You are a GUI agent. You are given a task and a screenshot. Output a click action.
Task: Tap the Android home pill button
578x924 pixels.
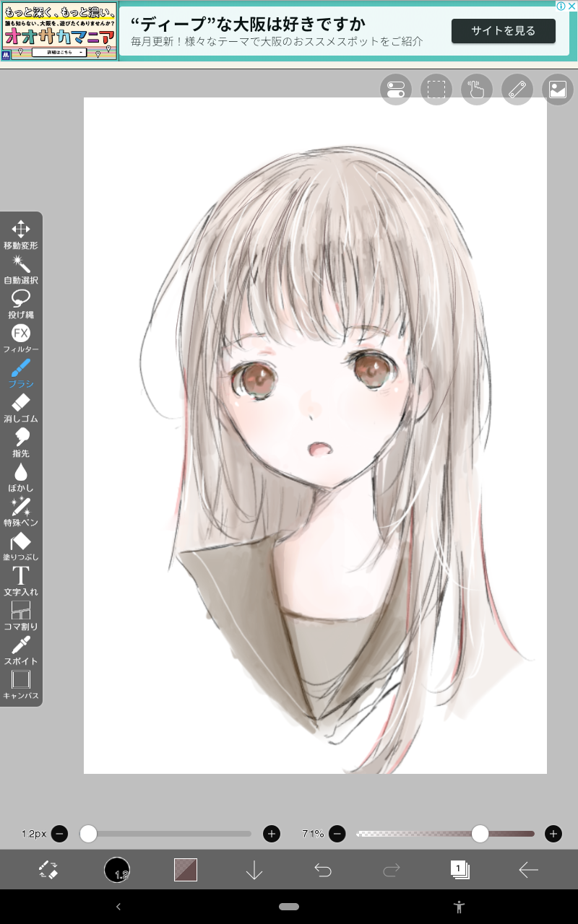tap(289, 907)
